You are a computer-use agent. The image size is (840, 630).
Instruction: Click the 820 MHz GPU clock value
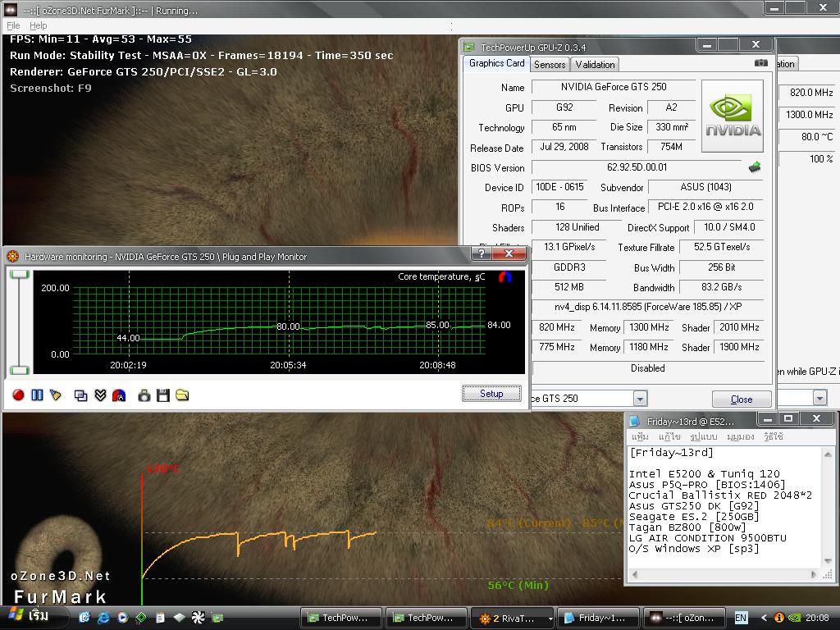556,327
